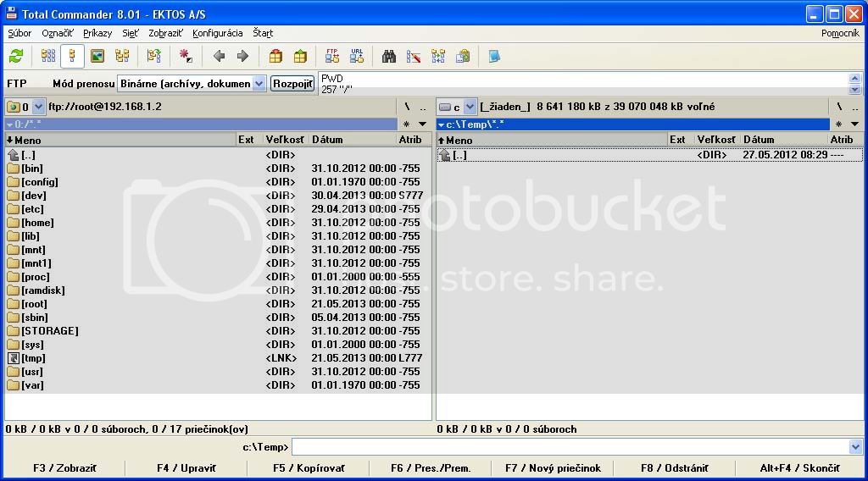
Task: Expand the right drive c dropdown arrow
Action: (x=470, y=107)
